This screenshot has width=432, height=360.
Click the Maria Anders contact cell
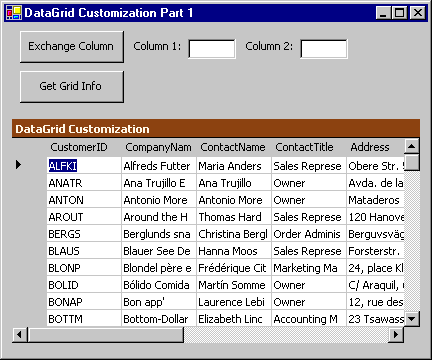coord(234,165)
